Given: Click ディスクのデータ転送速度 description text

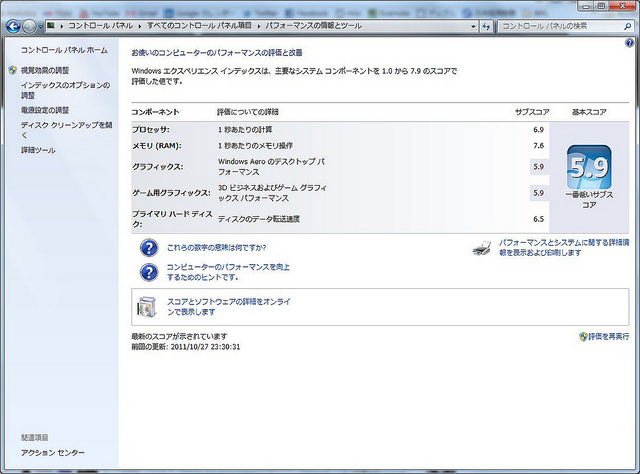Looking at the screenshot, I should pos(258,219).
